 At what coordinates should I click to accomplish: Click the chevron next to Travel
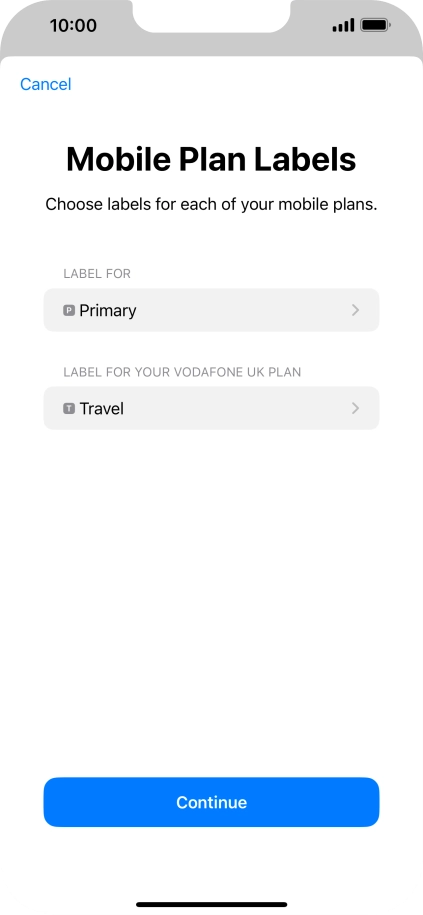pos(355,408)
